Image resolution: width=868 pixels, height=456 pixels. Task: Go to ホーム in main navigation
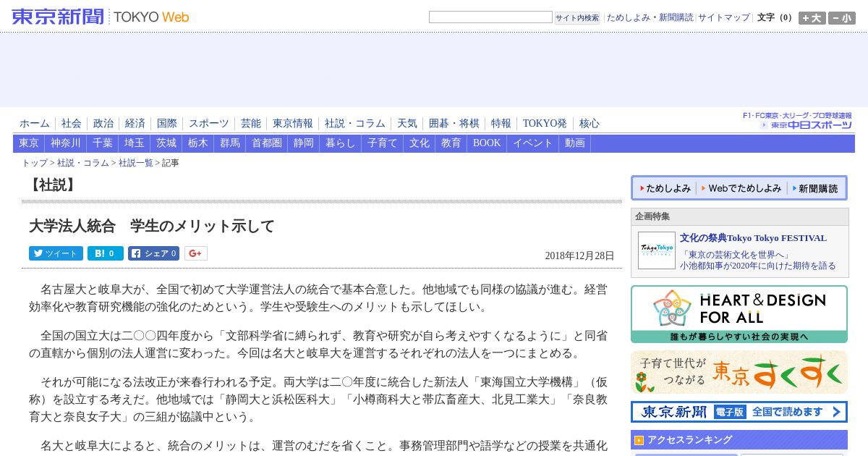click(35, 123)
